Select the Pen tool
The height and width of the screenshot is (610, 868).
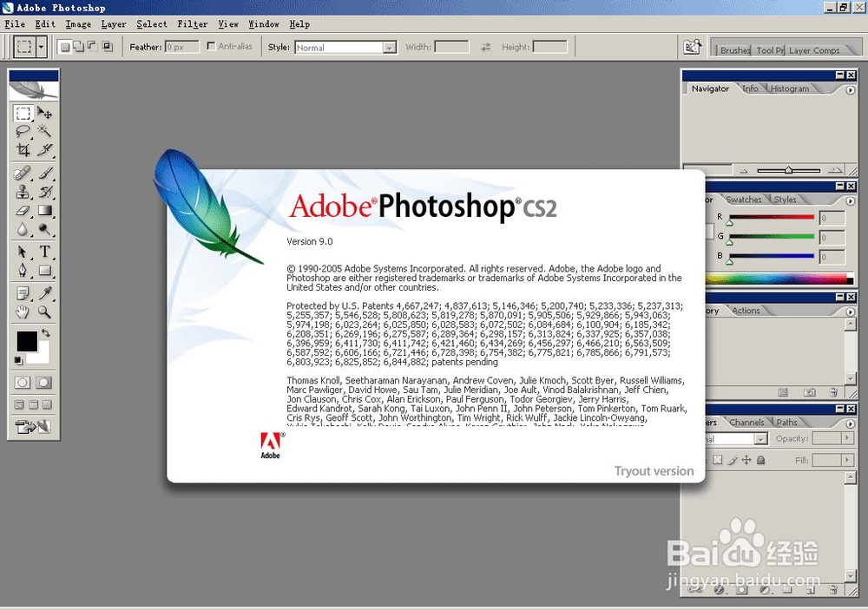coord(23,270)
